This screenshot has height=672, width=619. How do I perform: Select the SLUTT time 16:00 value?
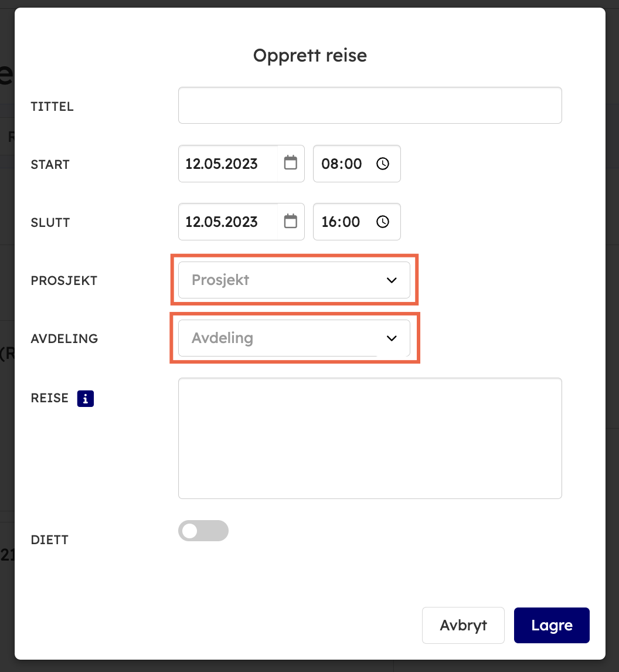point(341,222)
